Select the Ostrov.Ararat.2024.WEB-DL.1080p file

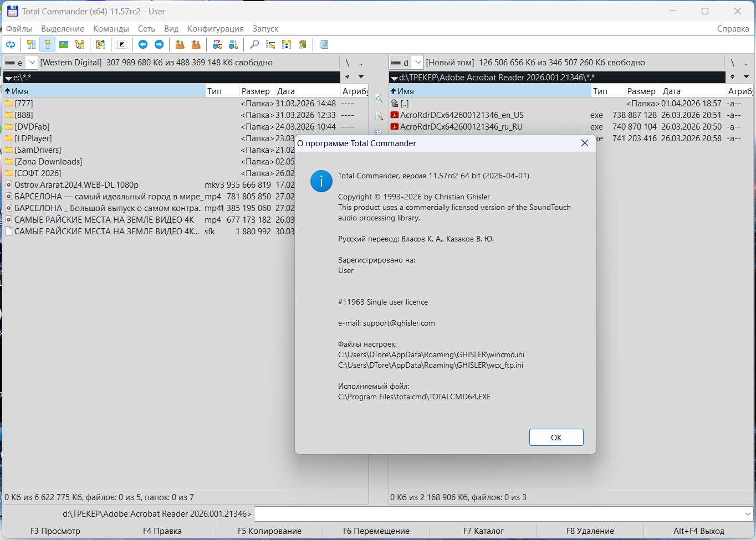pos(76,185)
